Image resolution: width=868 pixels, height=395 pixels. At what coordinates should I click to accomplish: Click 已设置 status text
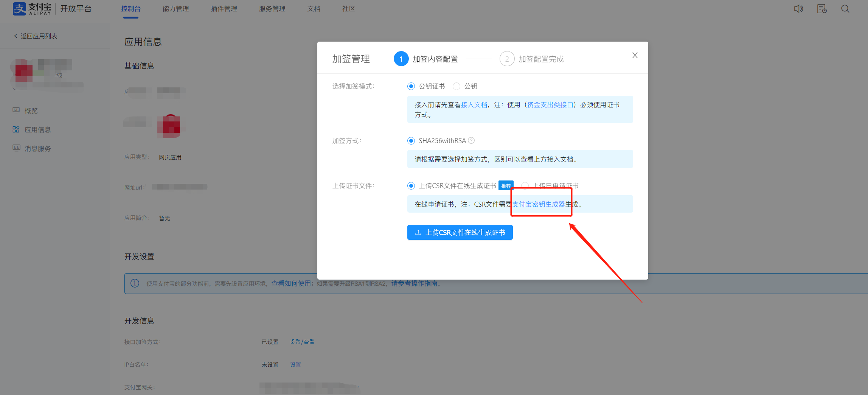coord(270,342)
